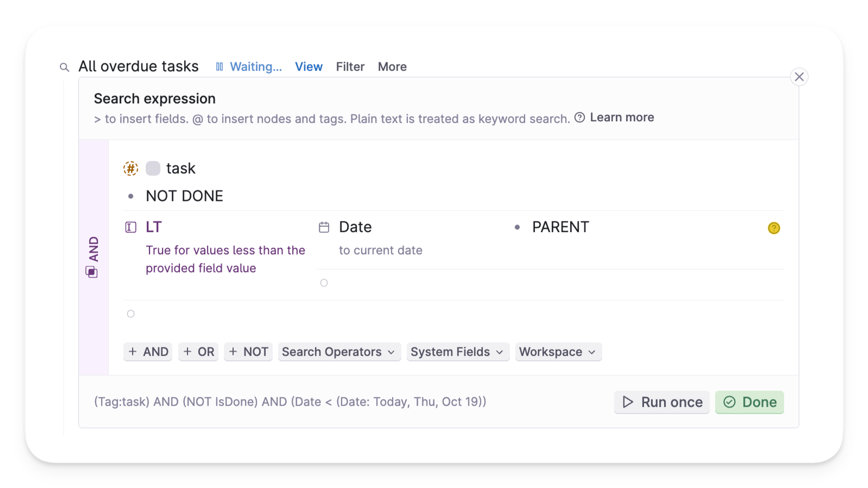
Task: Click the AND group layers icon
Action: [x=92, y=272]
